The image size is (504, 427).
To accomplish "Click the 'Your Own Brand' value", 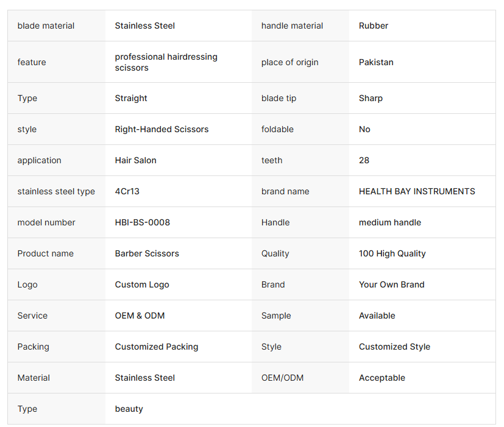I will [391, 284].
